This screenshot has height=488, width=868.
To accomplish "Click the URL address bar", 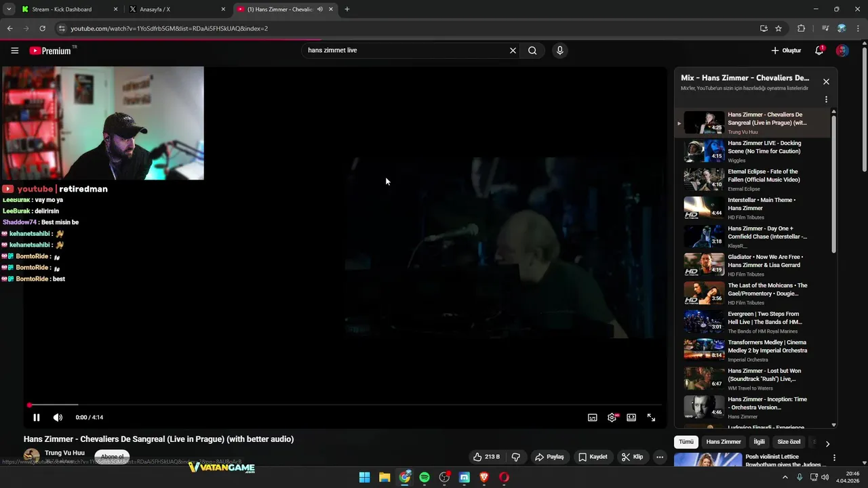I will (407, 28).
